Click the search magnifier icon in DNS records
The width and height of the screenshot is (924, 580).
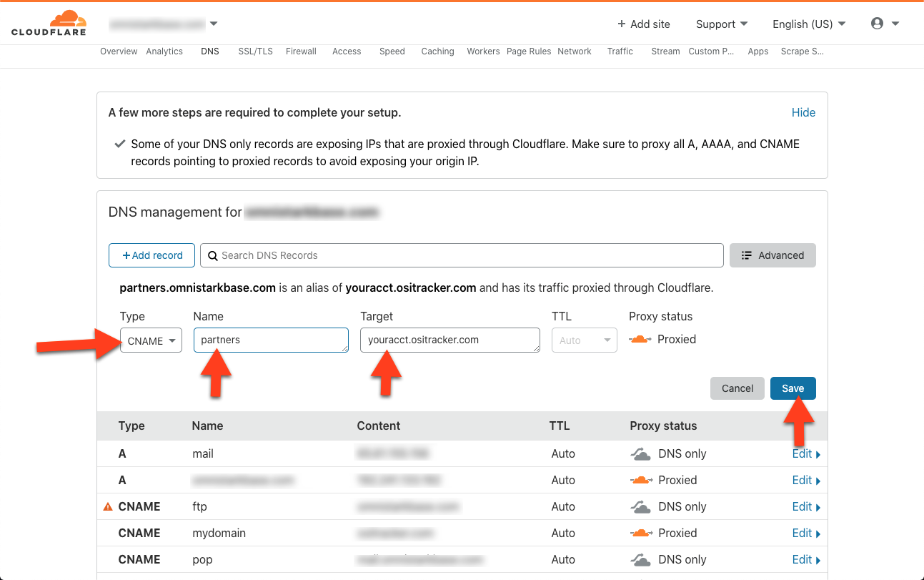[x=212, y=255]
